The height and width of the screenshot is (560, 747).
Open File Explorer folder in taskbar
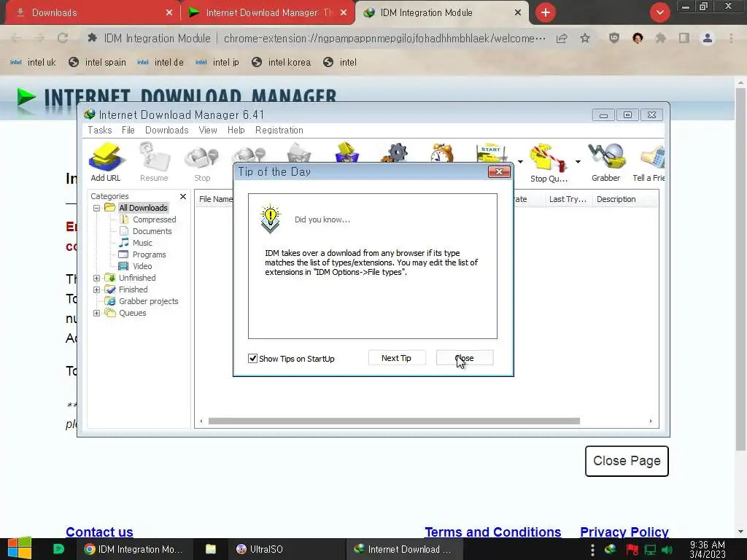pos(211,549)
